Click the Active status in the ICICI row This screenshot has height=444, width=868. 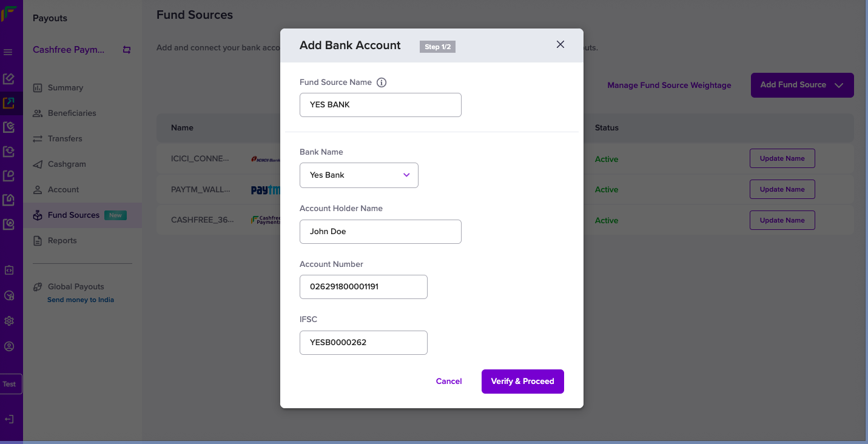point(607,160)
